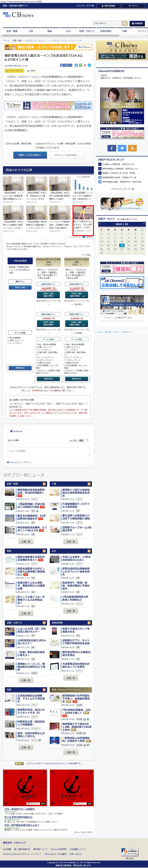Click 記事一覧 button under 医療・看護
Viewport: 148px width, 868px height.
[x=26, y=541]
